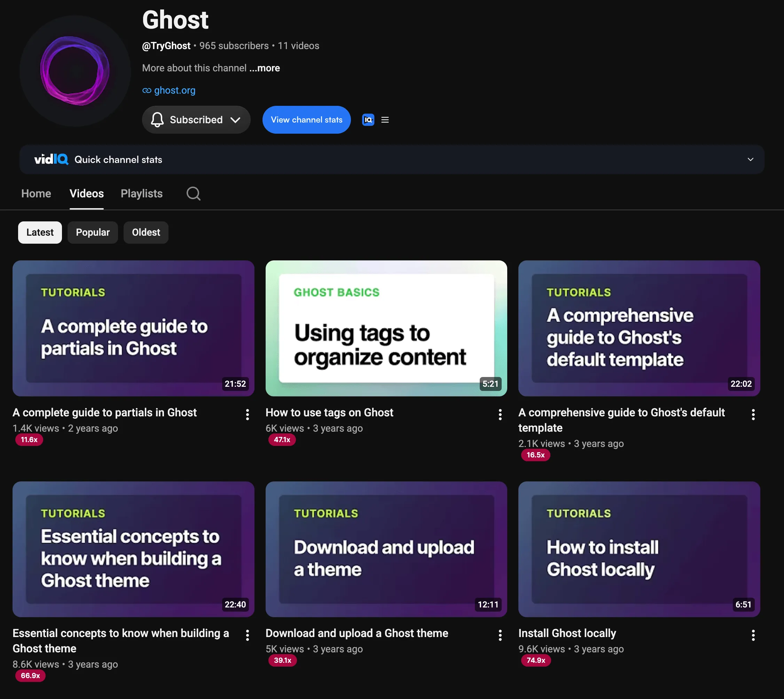Open title A comprehensive guide to Ghost's default template
The image size is (784, 699).
click(x=621, y=420)
